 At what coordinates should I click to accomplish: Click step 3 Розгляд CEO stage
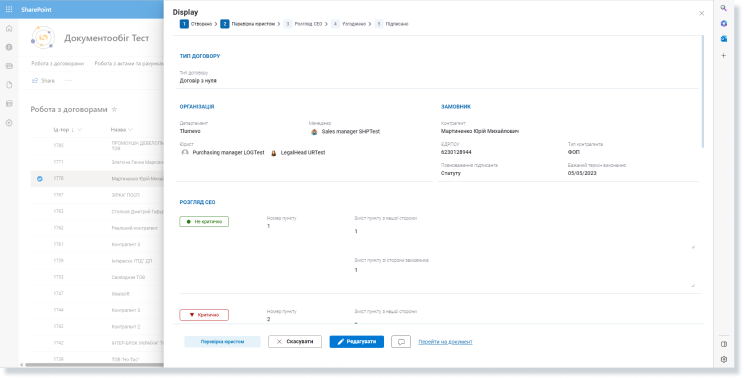point(303,24)
